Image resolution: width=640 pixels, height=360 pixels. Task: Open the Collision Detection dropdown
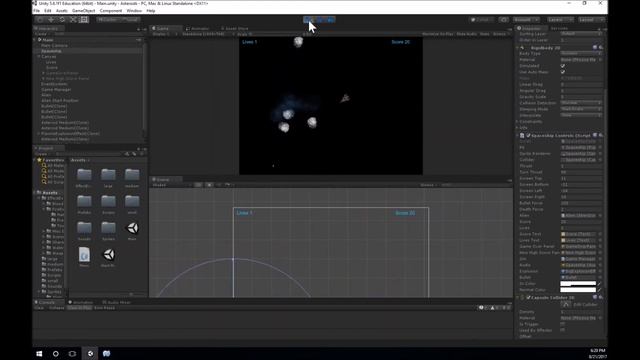tap(581, 103)
